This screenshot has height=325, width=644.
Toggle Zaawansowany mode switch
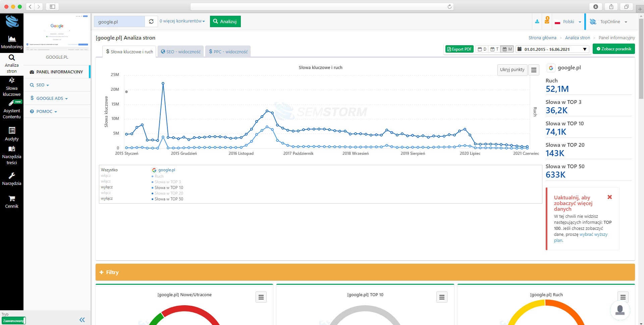tap(13, 321)
